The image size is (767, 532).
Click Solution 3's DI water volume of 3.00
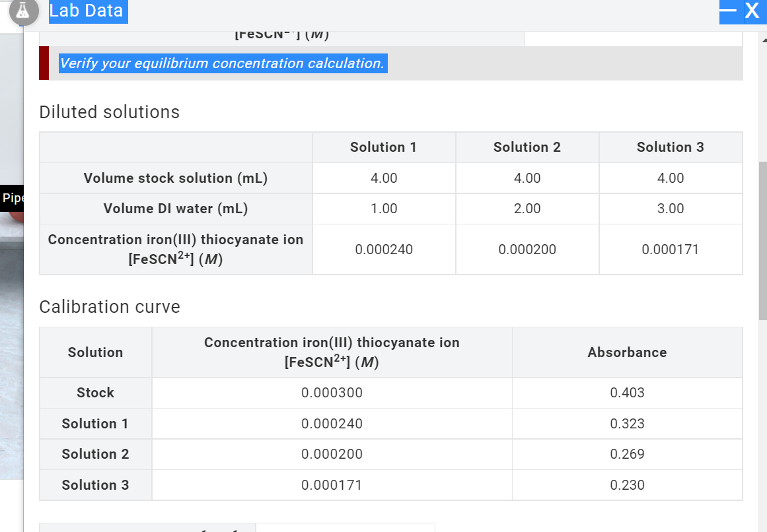coord(670,208)
